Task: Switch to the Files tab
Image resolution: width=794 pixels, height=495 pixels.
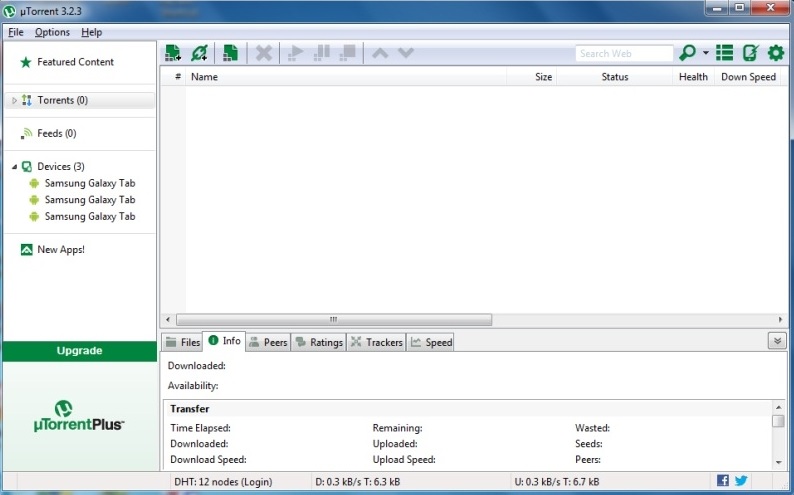Action: tap(182, 342)
